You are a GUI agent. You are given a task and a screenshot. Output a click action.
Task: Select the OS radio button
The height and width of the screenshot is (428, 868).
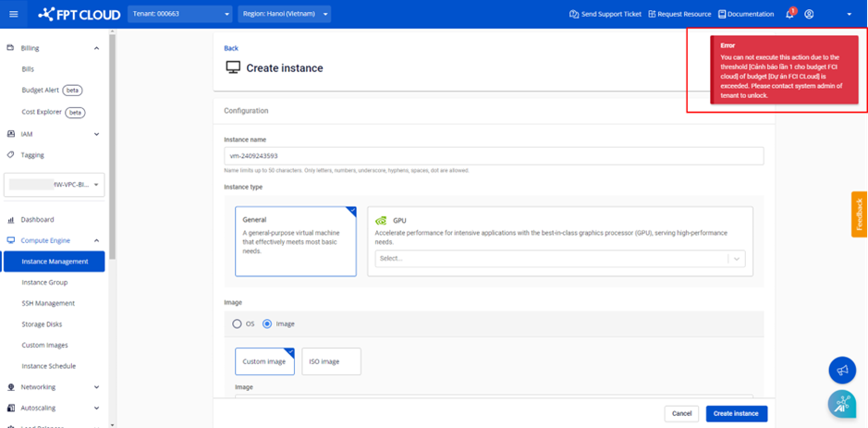pos(238,324)
